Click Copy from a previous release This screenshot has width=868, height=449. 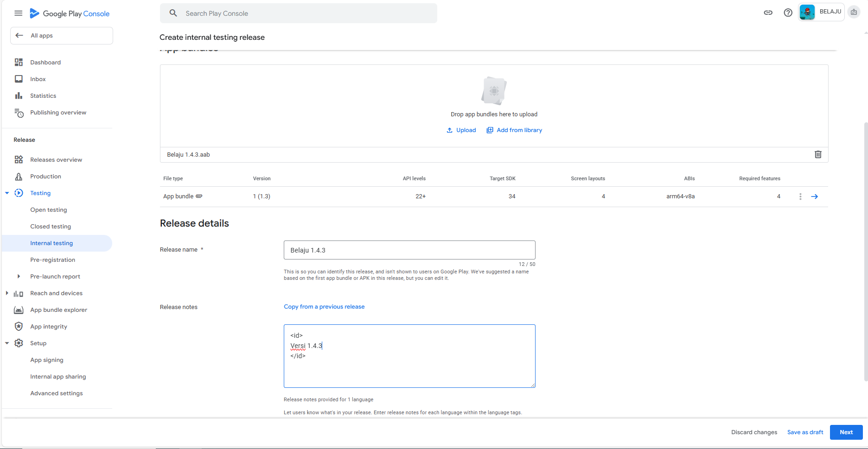pyautogui.click(x=324, y=307)
